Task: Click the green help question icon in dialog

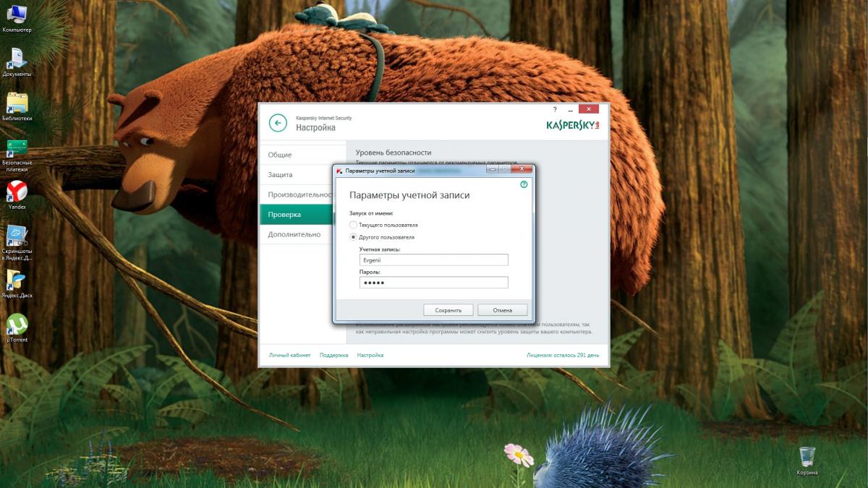Action: point(524,184)
